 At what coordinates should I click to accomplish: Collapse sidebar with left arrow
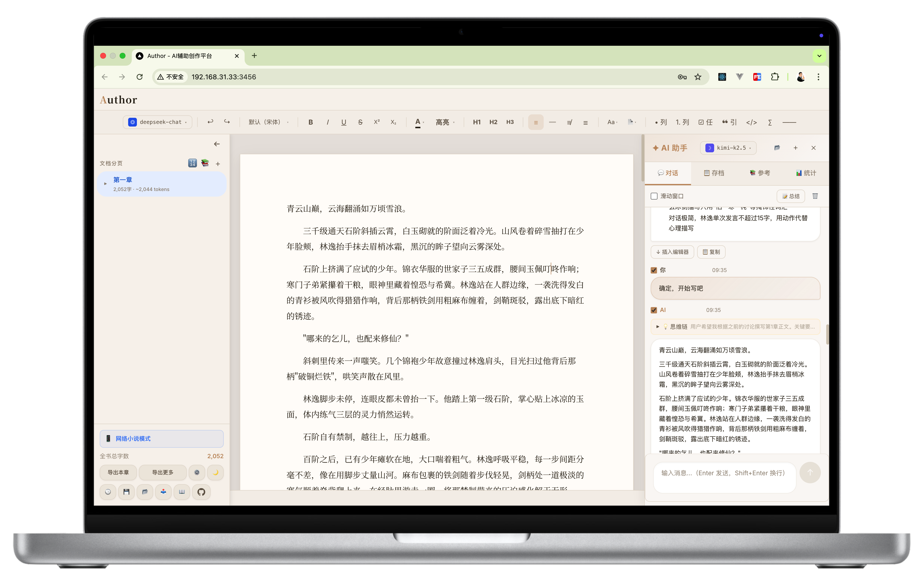click(x=217, y=144)
